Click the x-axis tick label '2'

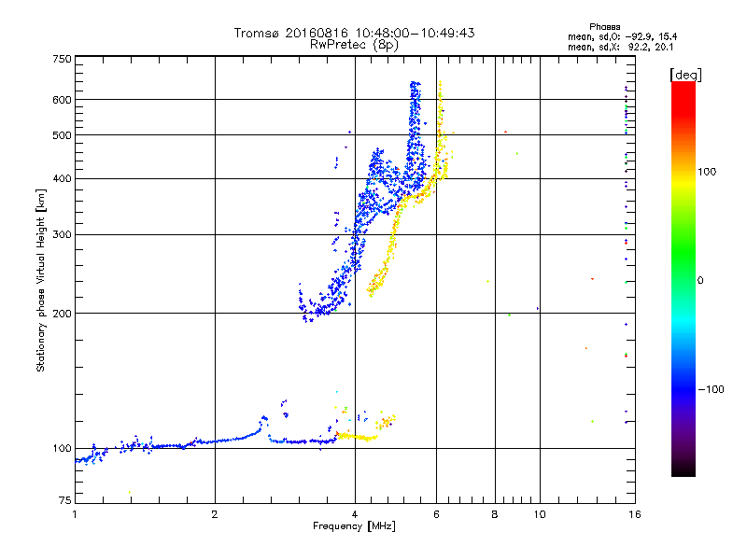click(x=215, y=514)
